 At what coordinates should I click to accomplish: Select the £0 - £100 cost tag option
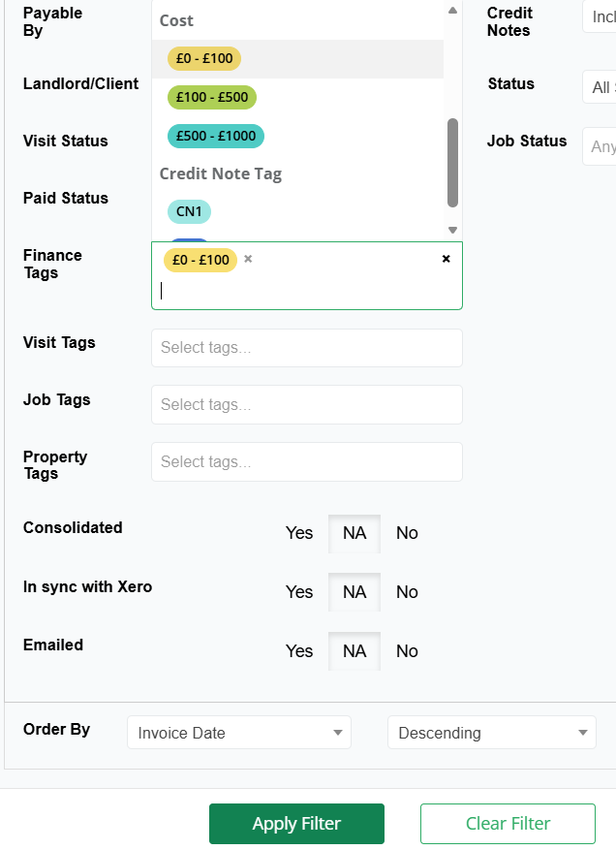(x=204, y=58)
